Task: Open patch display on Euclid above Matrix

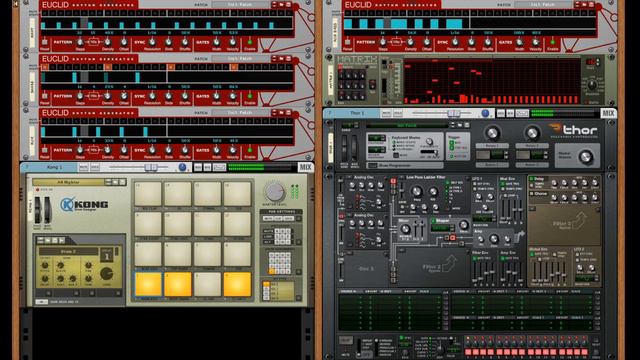Action: point(543,4)
